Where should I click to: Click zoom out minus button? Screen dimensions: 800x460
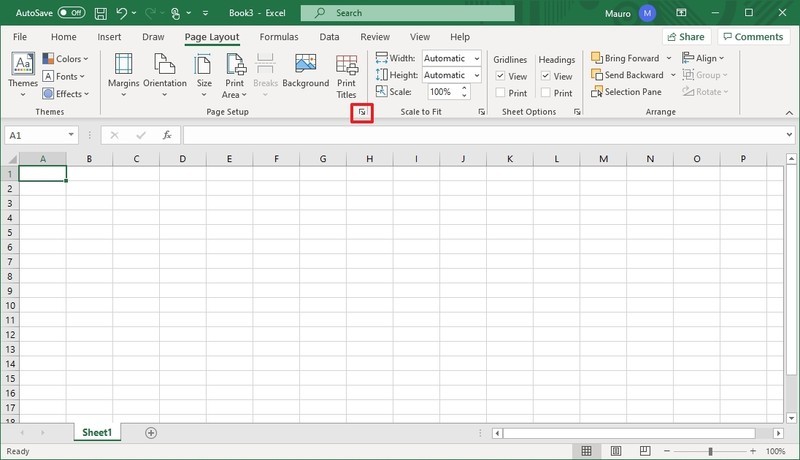tap(667, 451)
